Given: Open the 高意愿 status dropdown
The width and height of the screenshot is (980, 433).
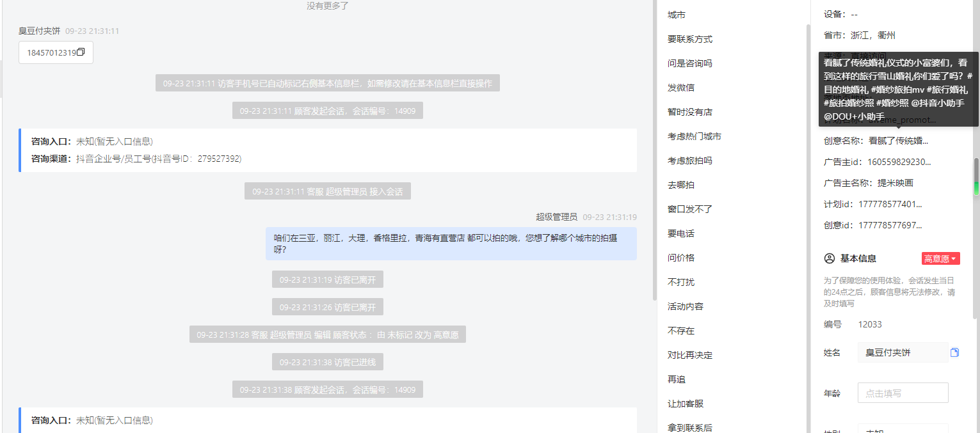Looking at the screenshot, I should click(940, 258).
